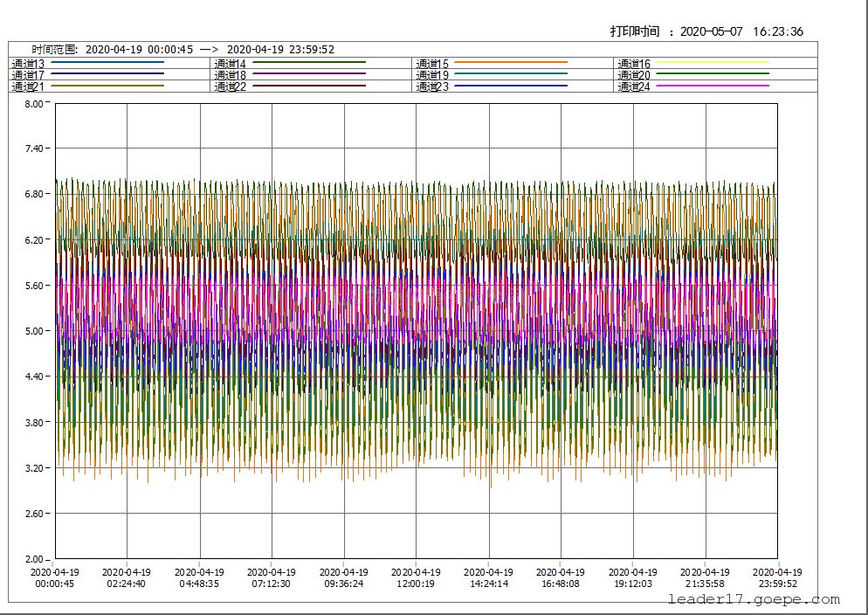Select the 通道20 legend label
The width and height of the screenshot is (868, 615).
click(x=634, y=75)
